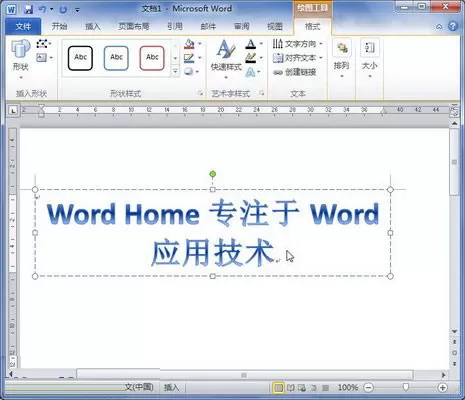
Task: Switch to Web Layout view
Action: coord(302,387)
